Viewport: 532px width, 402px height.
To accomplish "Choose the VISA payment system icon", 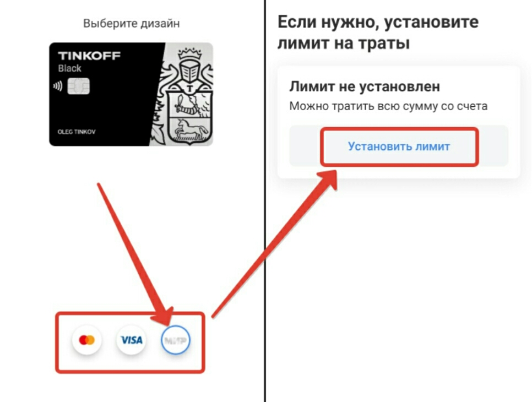I will pyautogui.click(x=131, y=340).
